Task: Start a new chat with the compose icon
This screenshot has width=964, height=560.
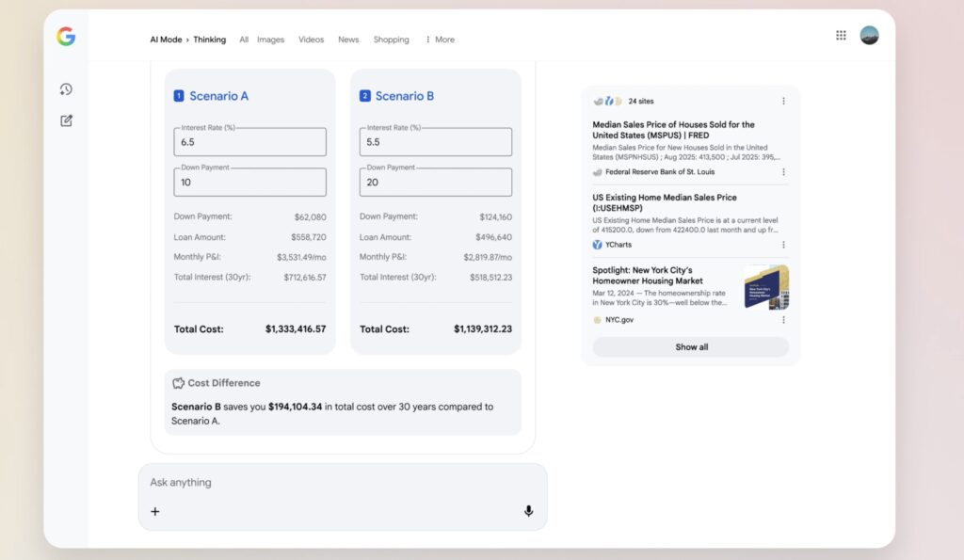Action: (x=65, y=120)
